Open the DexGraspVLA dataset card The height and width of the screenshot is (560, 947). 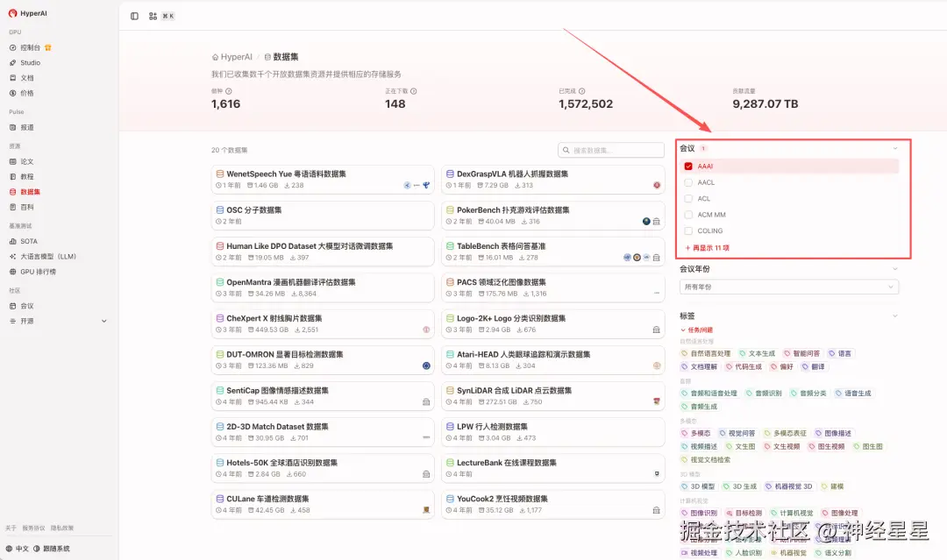click(552, 180)
